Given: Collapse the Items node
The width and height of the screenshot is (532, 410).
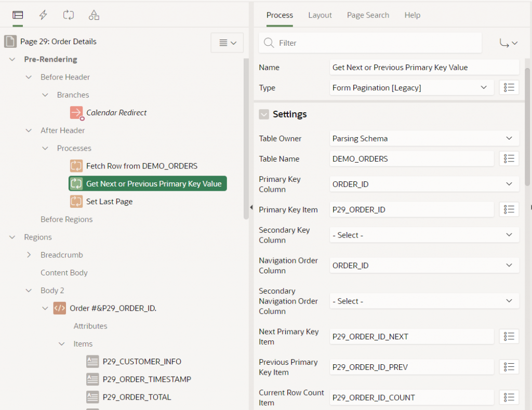Looking at the screenshot, I should point(62,344).
